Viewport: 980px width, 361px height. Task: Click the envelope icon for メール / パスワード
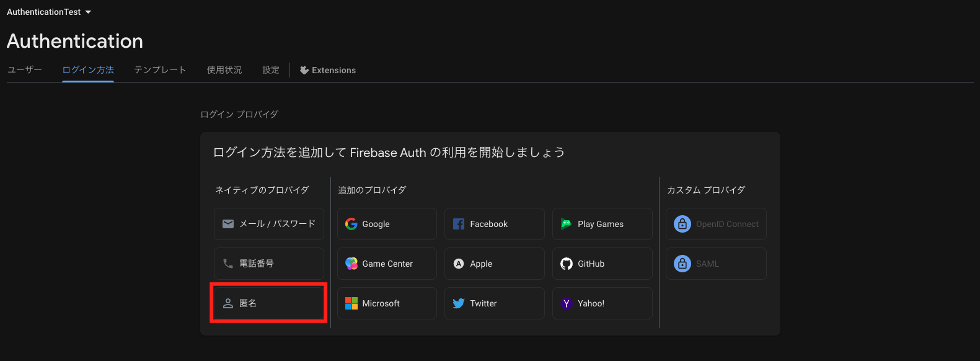point(228,224)
